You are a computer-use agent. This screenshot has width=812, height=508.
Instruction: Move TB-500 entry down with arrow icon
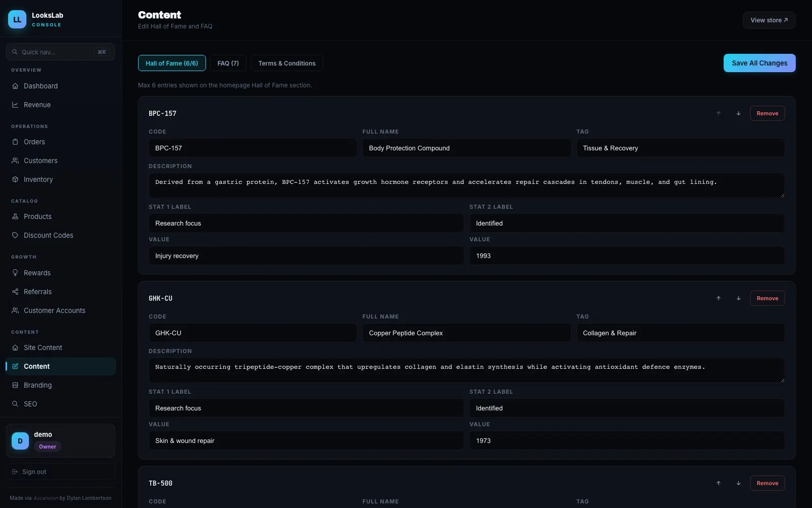coord(738,483)
